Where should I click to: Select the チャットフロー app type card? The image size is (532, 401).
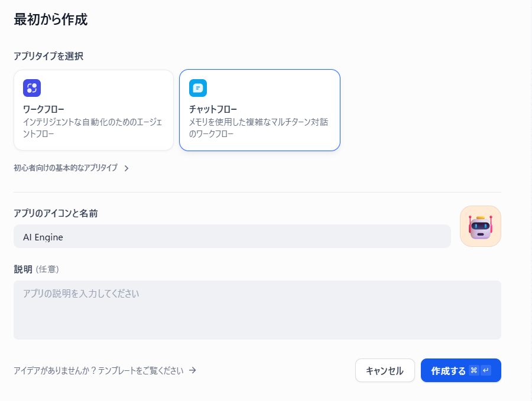pyautogui.click(x=259, y=110)
